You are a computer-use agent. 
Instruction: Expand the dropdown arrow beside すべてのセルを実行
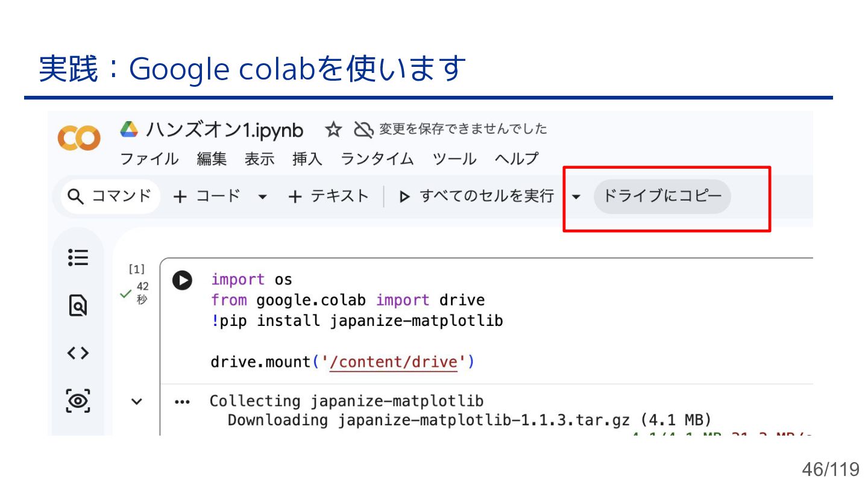(576, 197)
